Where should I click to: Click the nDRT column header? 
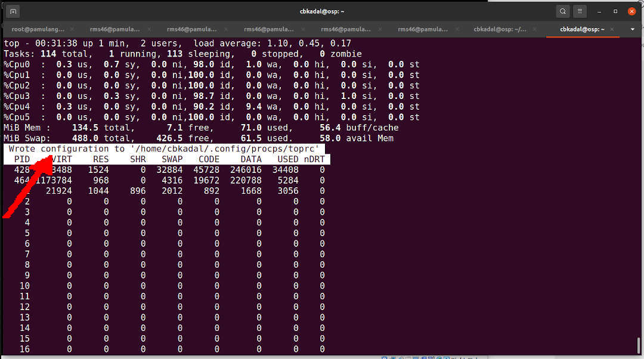click(x=314, y=159)
